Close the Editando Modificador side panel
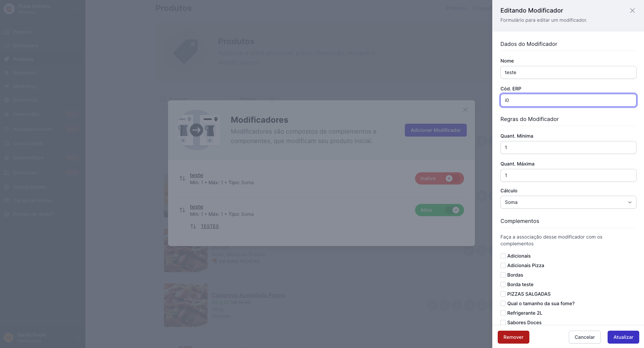This screenshot has height=348, width=644. tap(632, 11)
